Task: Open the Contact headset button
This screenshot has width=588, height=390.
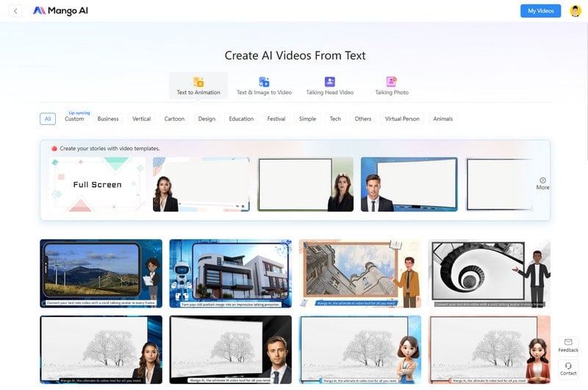Action: click(568, 369)
